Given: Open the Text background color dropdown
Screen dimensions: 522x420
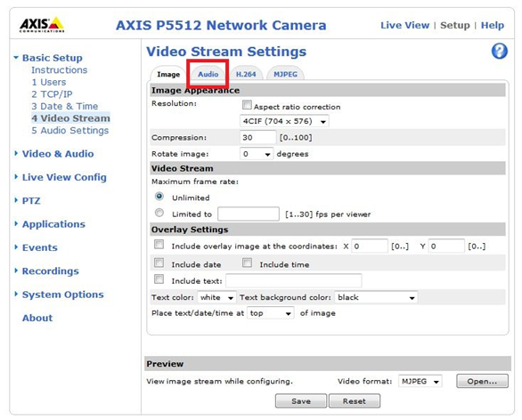Looking at the screenshot, I should pos(376,297).
